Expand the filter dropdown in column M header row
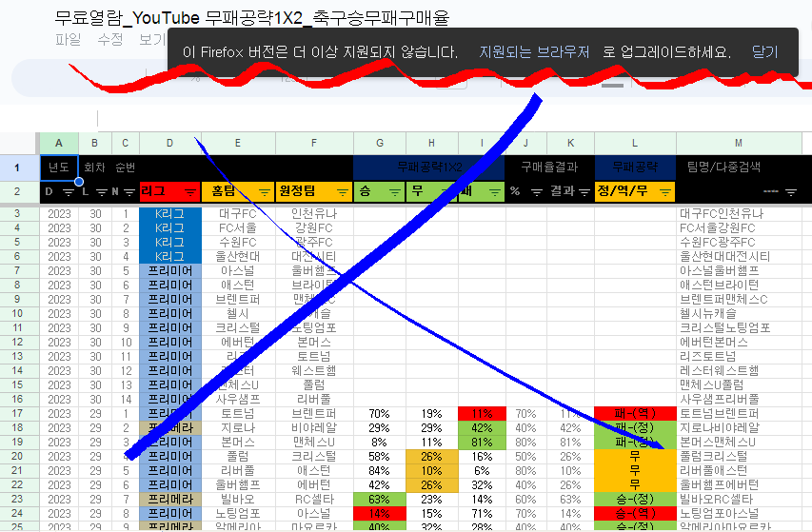The height and width of the screenshot is (532, 812). (x=791, y=192)
